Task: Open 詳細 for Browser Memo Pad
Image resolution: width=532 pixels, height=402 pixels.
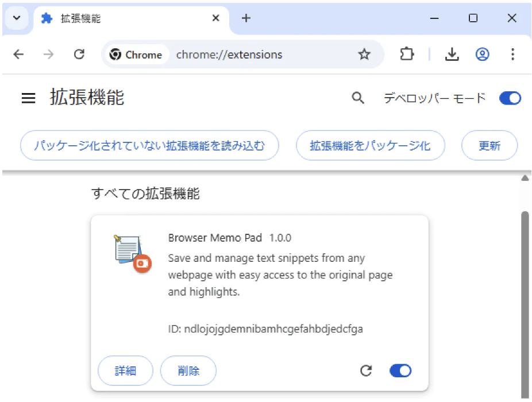Action: tap(125, 370)
